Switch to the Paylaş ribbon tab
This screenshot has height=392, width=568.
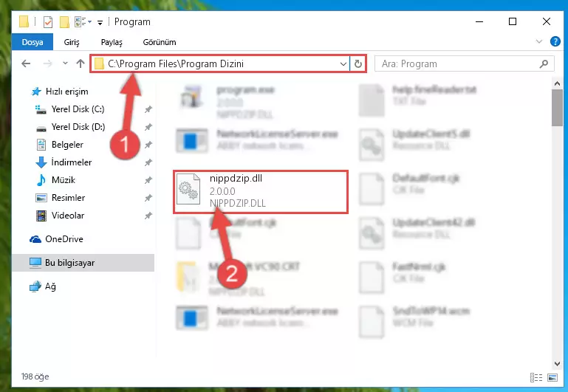tap(112, 42)
